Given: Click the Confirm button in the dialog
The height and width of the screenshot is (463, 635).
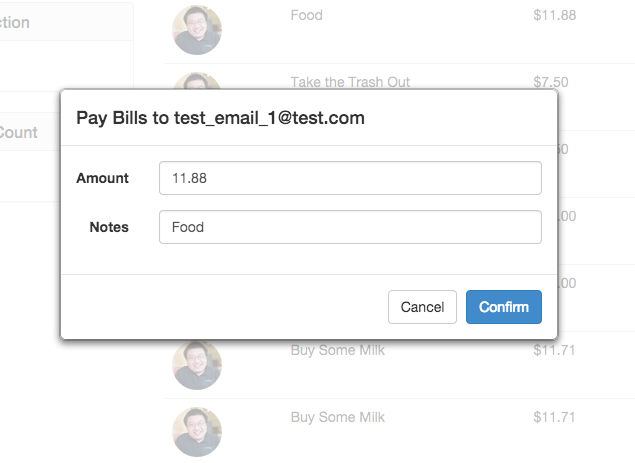Looking at the screenshot, I should point(503,307).
